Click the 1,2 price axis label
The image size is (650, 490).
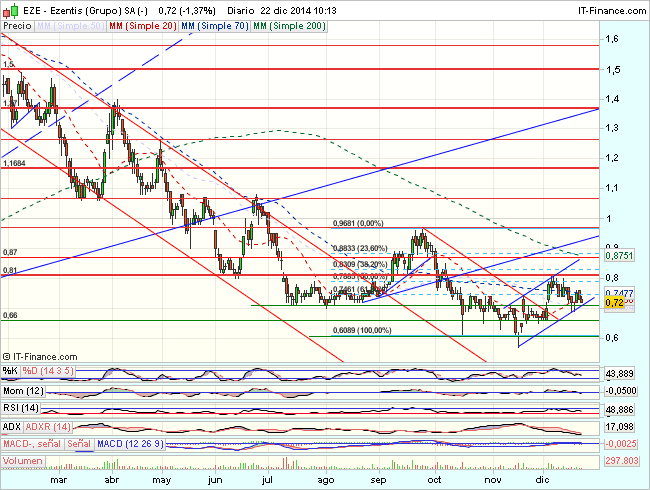coord(611,158)
